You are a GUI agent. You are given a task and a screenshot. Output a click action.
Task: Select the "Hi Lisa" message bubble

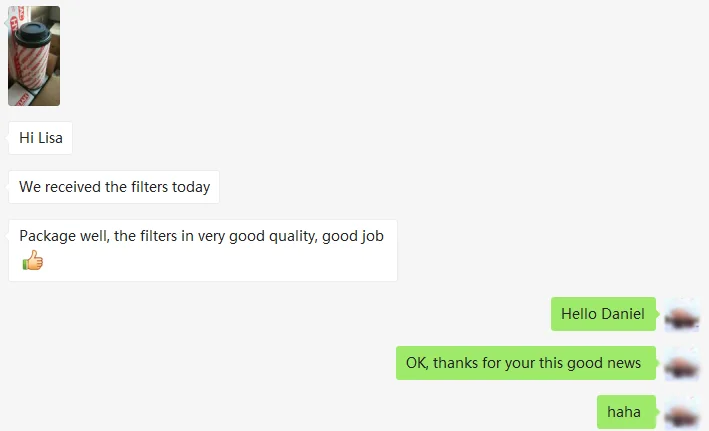coord(40,138)
